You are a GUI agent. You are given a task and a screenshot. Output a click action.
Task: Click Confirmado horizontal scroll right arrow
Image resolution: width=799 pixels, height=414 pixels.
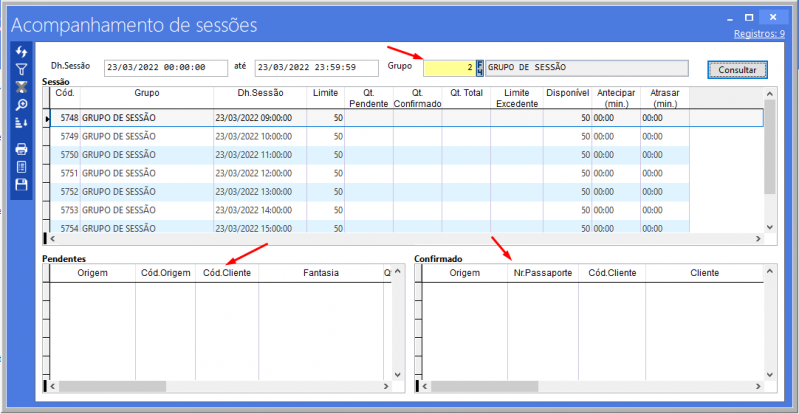(x=759, y=386)
